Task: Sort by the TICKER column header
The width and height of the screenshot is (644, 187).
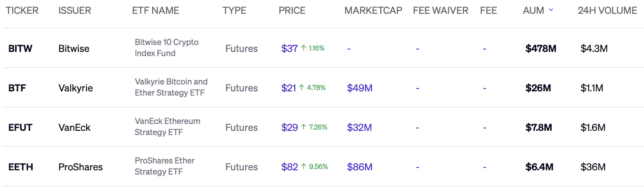Action: (x=22, y=10)
